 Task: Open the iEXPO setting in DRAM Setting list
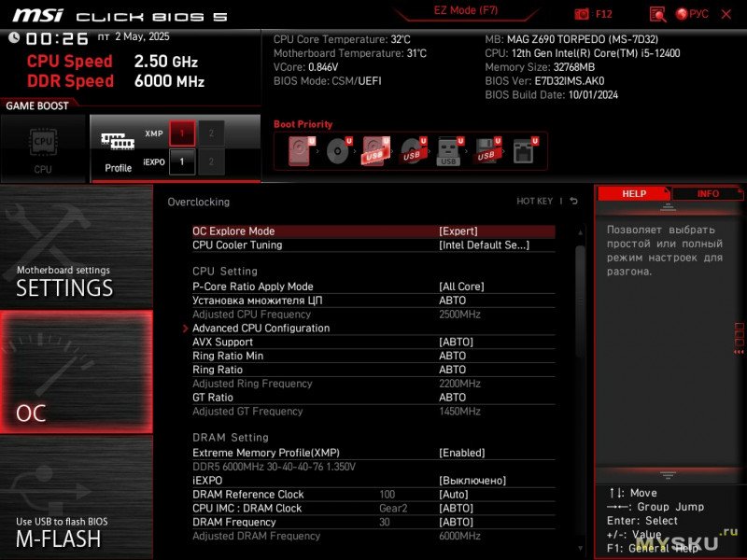pyautogui.click(x=373, y=481)
